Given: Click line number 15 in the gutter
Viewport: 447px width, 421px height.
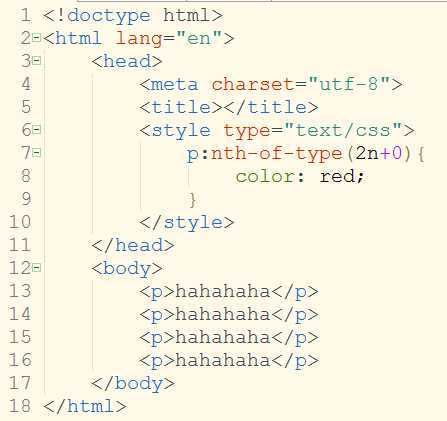Looking at the screenshot, I should pos(20,337).
